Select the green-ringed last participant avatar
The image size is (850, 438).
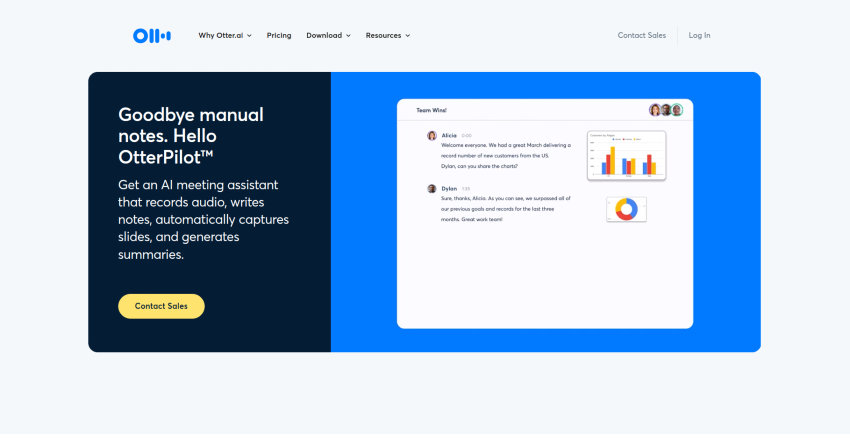coord(677,110)
